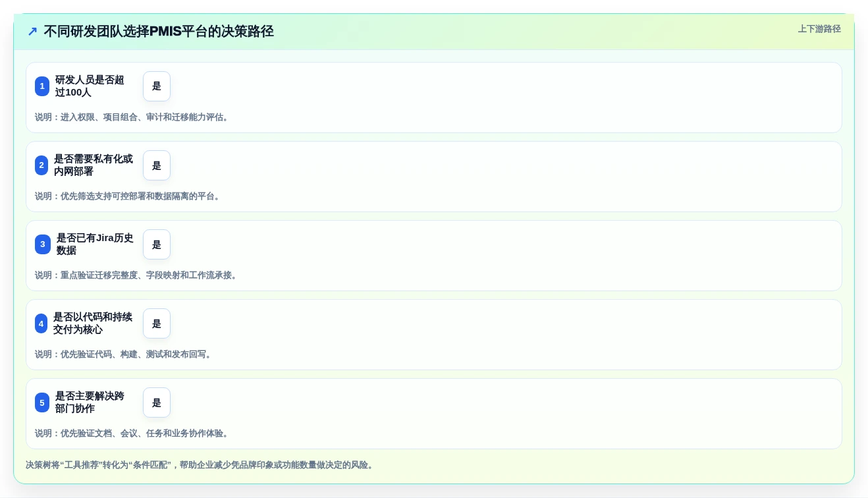868x498 pixels.
Task: Click the title 不同研发团队选择PMIS平台的决策路径
Action: [159, 32]
